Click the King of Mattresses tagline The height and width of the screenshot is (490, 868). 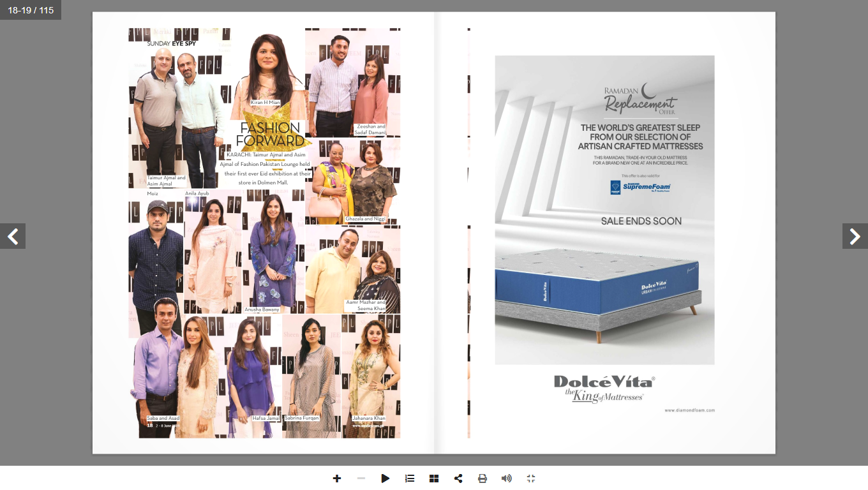(604, 396)
